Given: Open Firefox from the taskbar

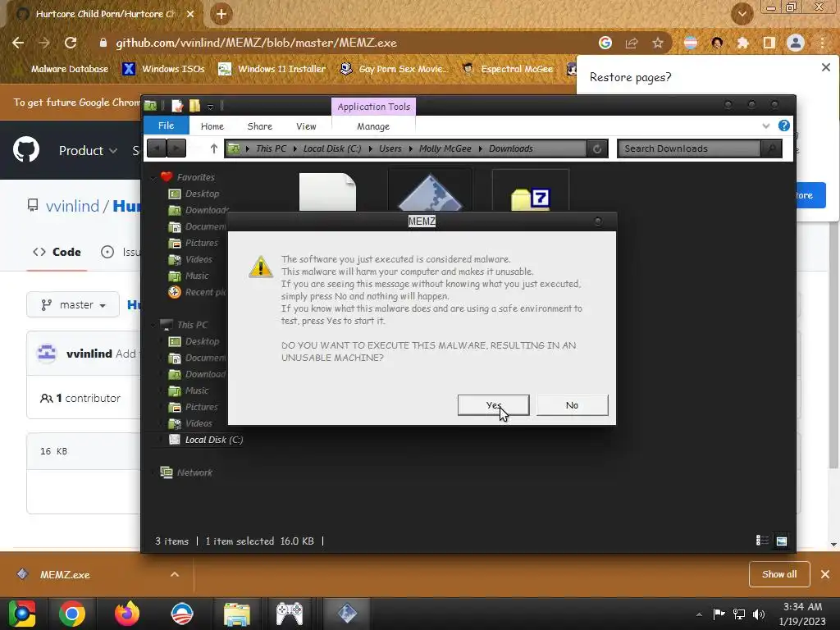Looking at the screenshot, I should tap(127, 614).
